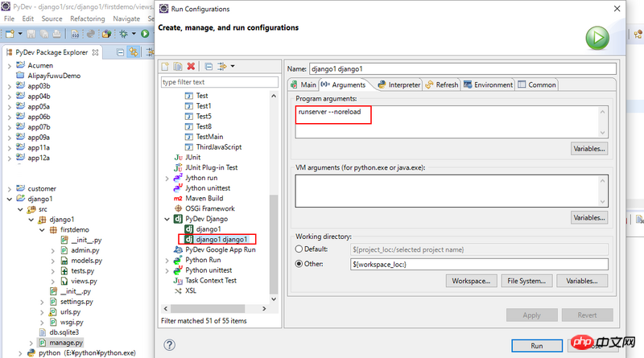Click the green Run icon in the main toolbar
The width and height of the screenshot is (644, 358).
pos(145,34)
